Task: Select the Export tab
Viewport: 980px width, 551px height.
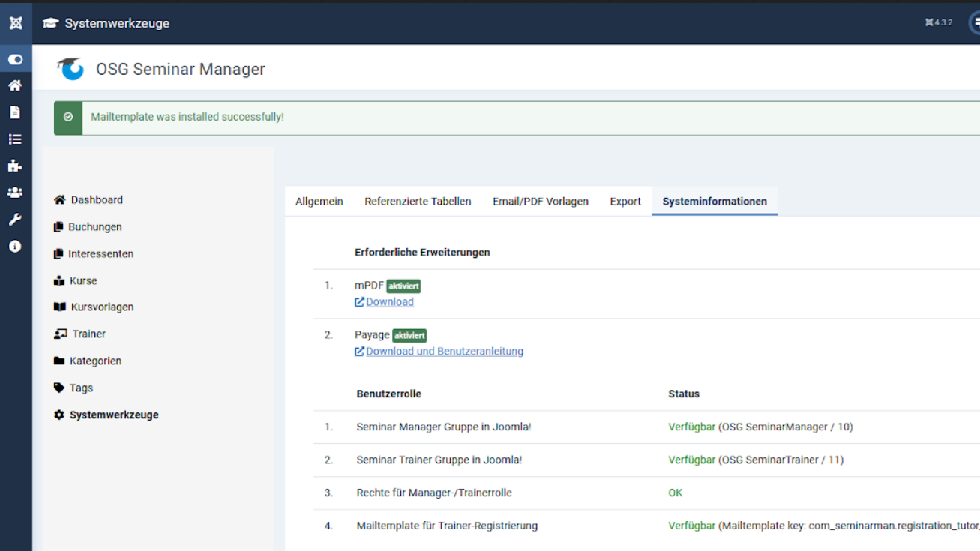Action: 625,202
